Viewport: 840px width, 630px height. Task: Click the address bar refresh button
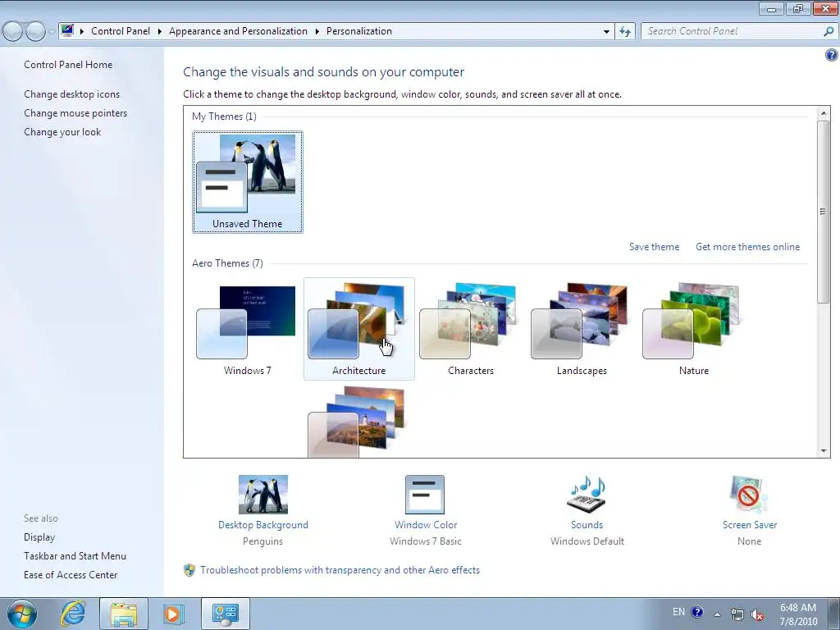[x=624, y=32]
